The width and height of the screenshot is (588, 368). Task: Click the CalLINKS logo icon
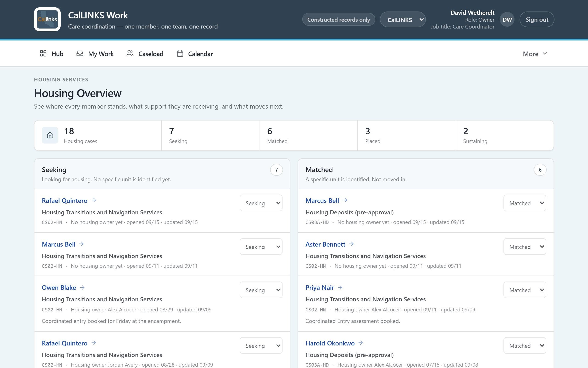point(47,19)
